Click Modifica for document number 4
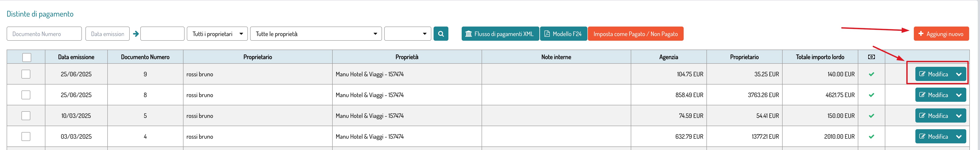This screenshot has width=980, height=150. [934, 136]
